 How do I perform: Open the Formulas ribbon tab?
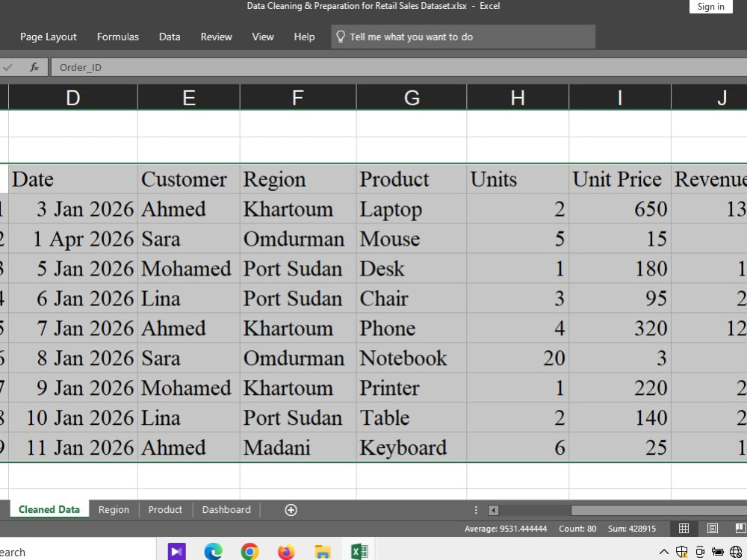tap(118, 37)
